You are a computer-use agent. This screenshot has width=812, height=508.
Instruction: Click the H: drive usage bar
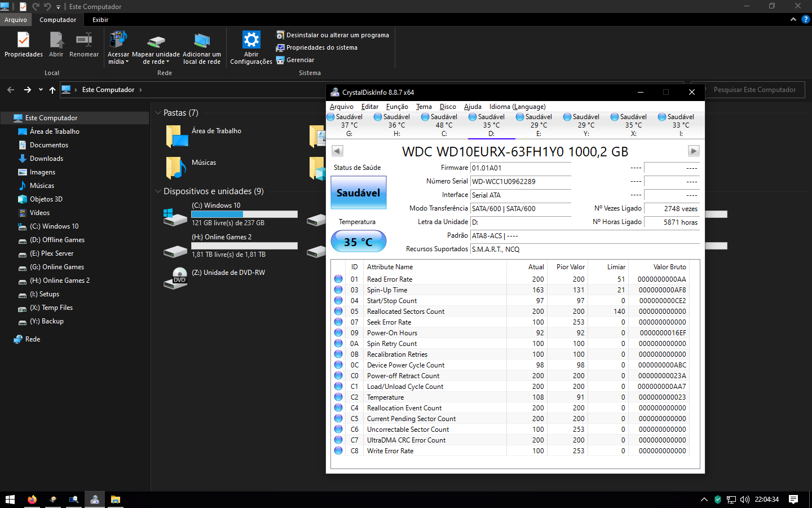(244, 246)
